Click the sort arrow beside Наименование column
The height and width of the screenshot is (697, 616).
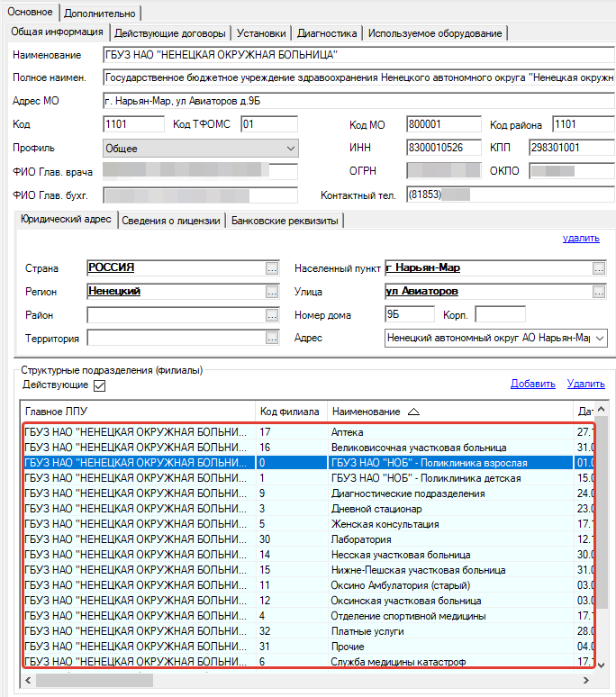click(x=413, y=412)
